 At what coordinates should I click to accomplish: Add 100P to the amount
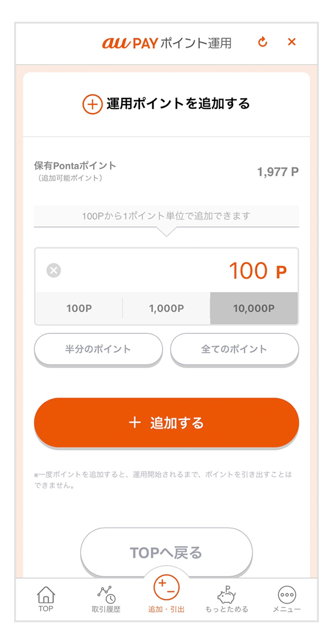tap(79, 308)
